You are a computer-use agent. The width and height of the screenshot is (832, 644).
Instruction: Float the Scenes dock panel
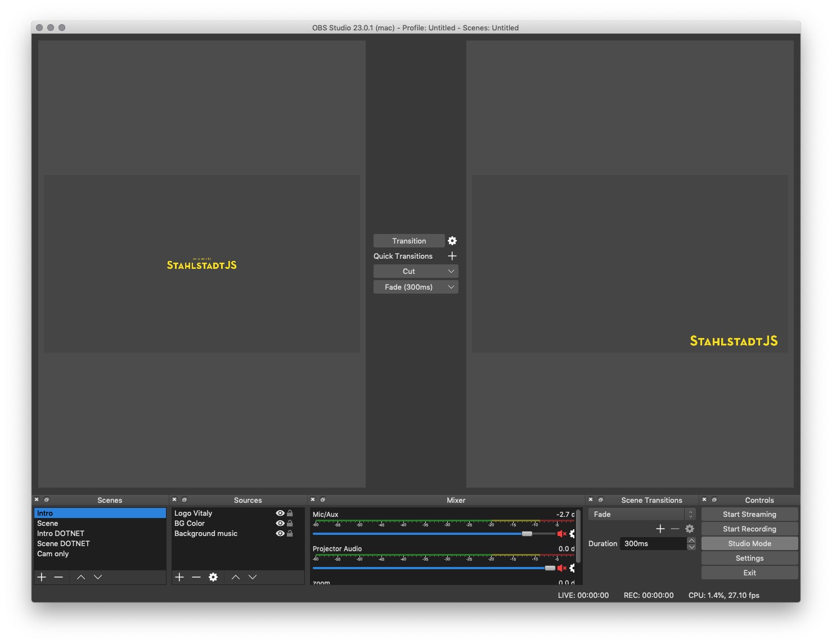[47, 499]
